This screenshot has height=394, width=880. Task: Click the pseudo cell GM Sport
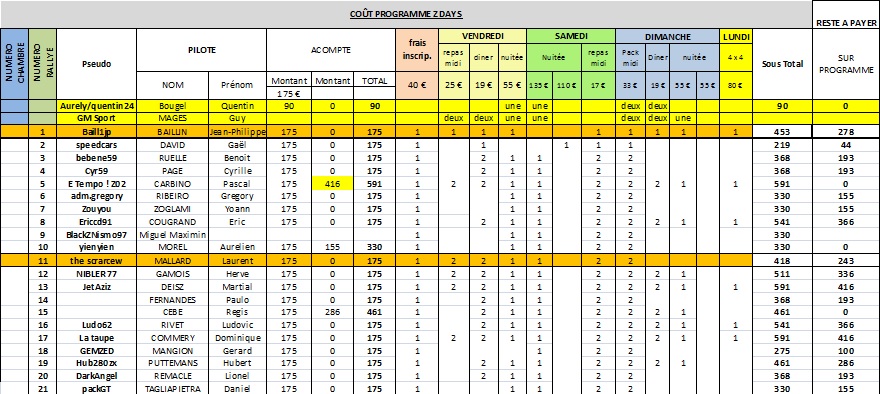click(x=97, y=119)
